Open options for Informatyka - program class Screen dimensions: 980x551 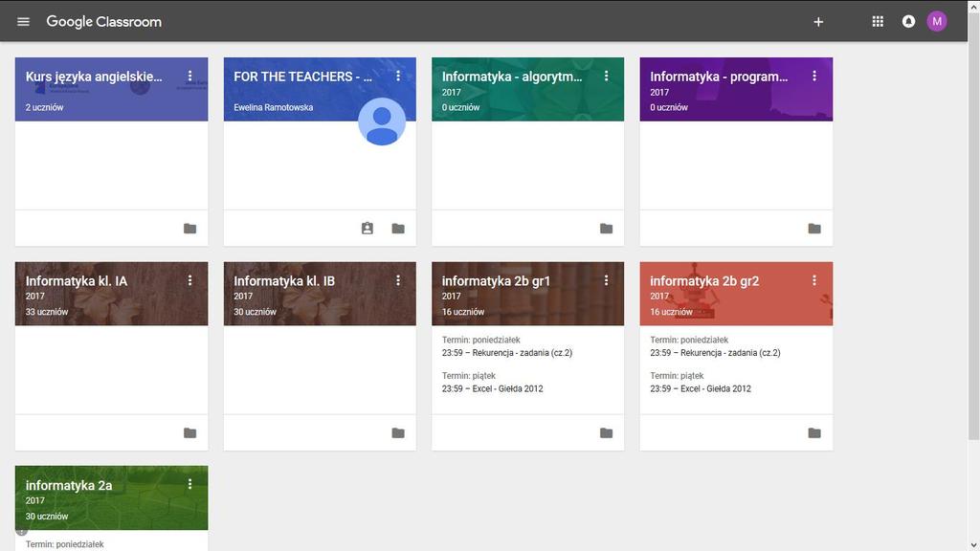pos(814,77)
